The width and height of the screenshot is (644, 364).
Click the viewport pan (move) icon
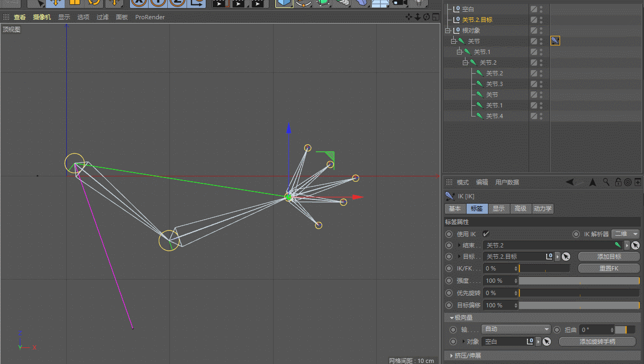[x=409, y=17]
